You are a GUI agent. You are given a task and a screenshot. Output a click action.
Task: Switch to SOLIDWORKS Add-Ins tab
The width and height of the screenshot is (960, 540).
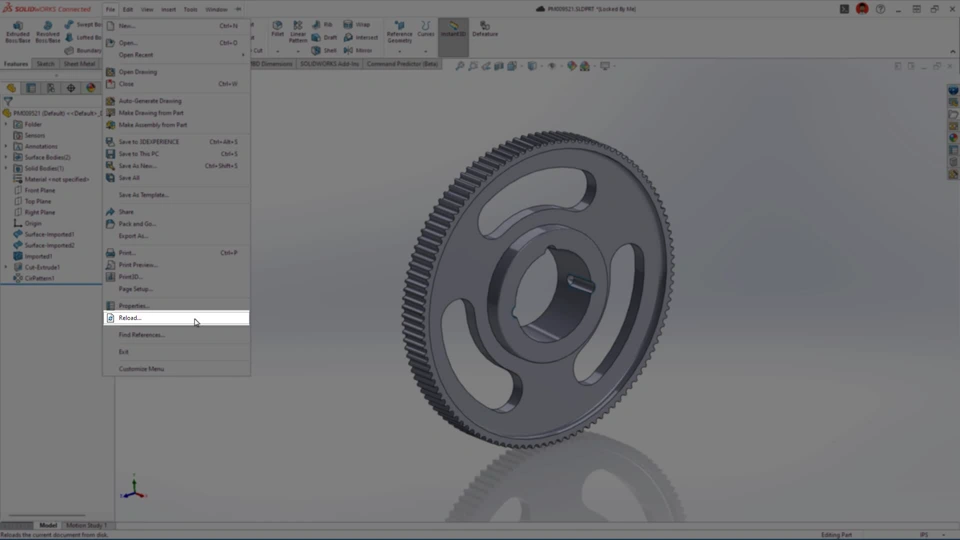(329, 64)
